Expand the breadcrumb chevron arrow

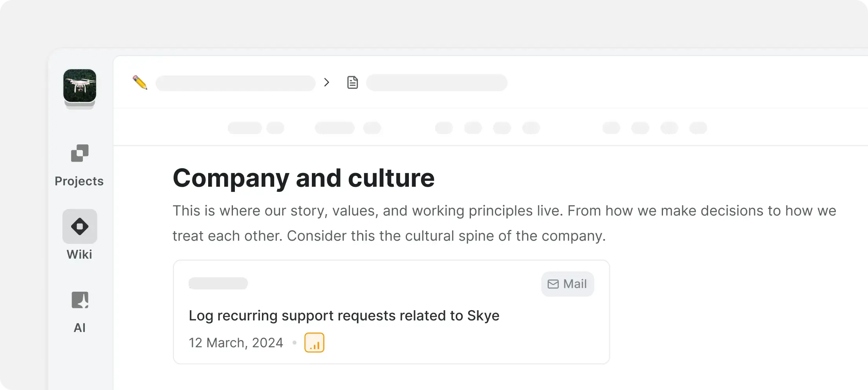[326, 83]
